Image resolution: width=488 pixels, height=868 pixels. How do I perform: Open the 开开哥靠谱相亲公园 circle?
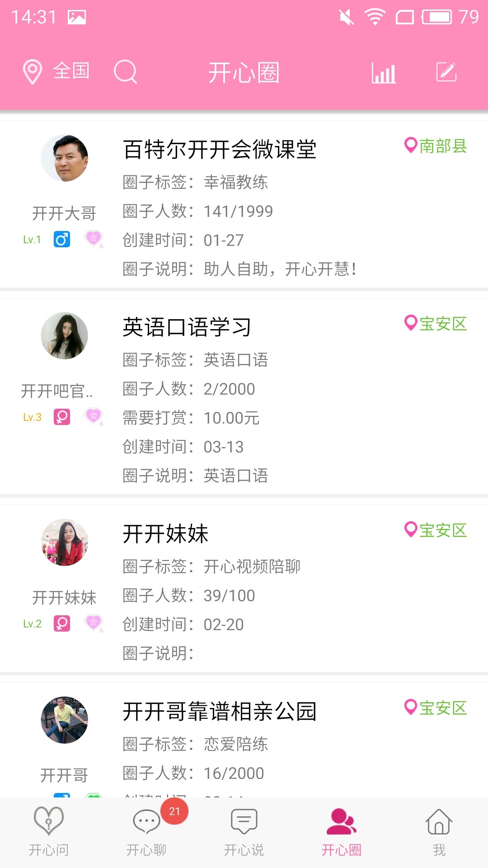tap(220, 711)
